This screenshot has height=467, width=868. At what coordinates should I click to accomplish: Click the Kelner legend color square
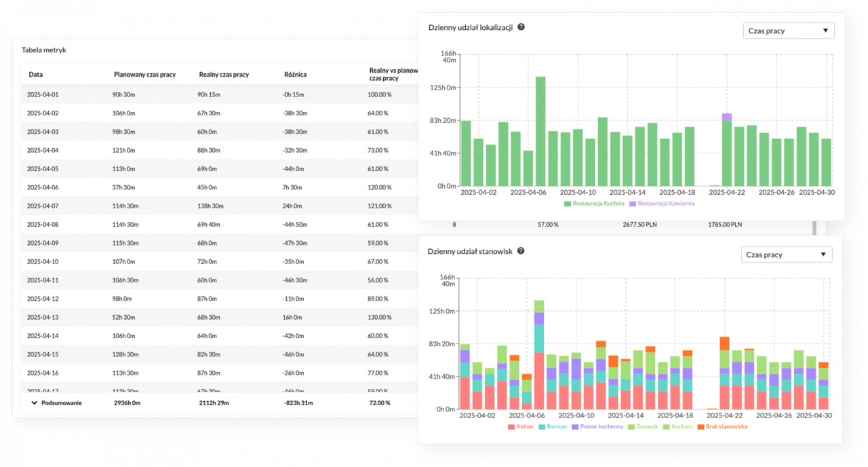click(x=511, y=426)
